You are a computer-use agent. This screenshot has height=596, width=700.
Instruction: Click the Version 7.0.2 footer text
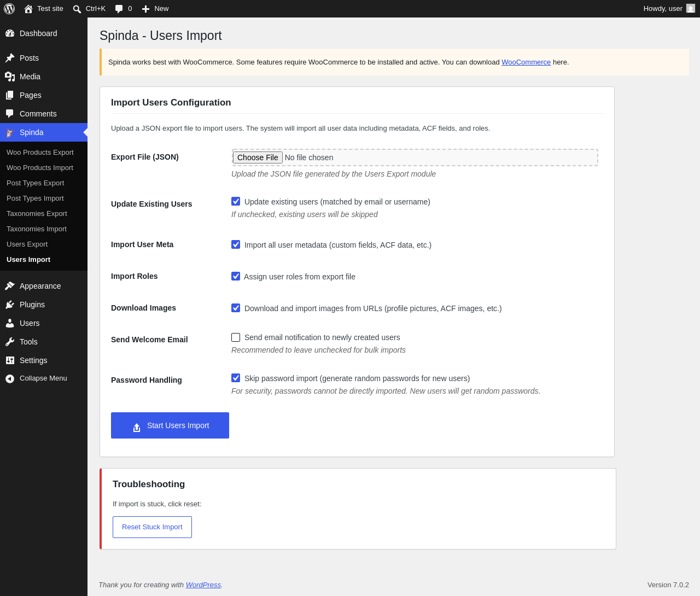click(x=668, y=585)
